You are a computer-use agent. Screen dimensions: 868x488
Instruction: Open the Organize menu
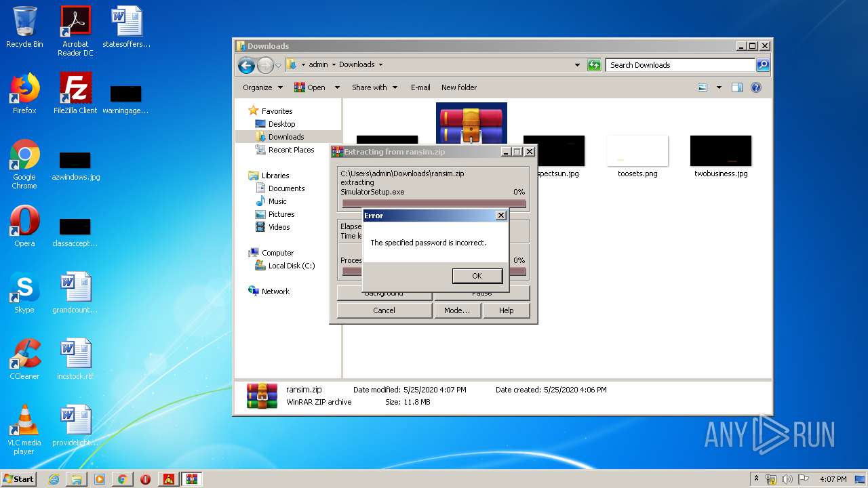(262, 87)
